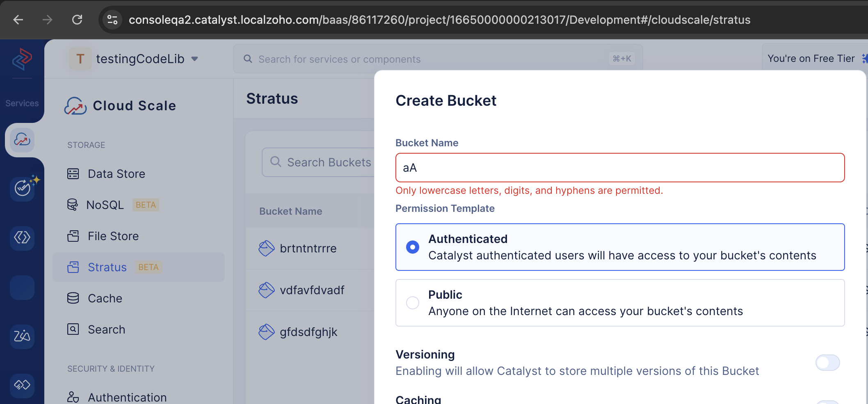The image size is (868, 404).
Task: Click the bucket icon beside gfdsdfghjk
Action: click(266, 332)
